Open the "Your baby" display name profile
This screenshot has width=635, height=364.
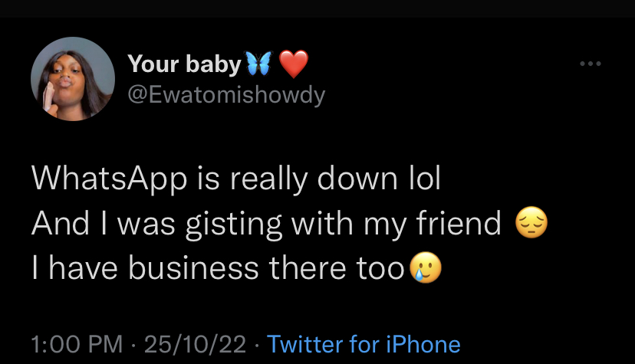[x=183, y=64]
